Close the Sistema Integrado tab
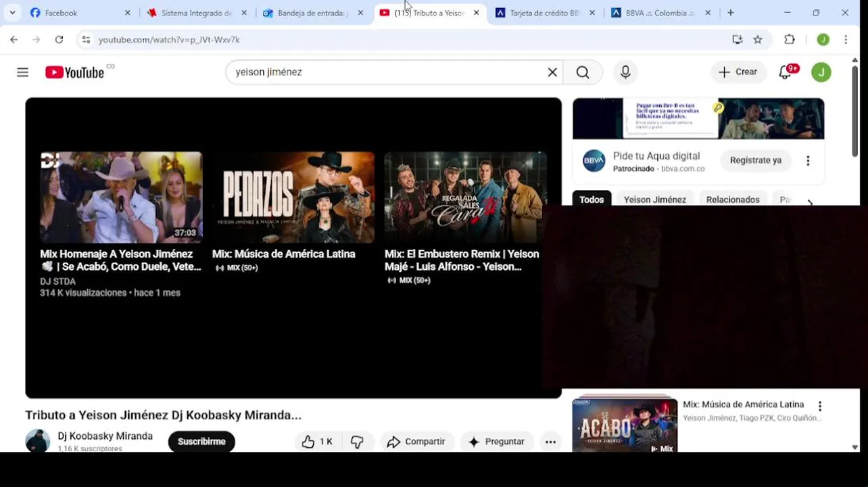Viewport: 868px width, 487px height. (244, 13)
